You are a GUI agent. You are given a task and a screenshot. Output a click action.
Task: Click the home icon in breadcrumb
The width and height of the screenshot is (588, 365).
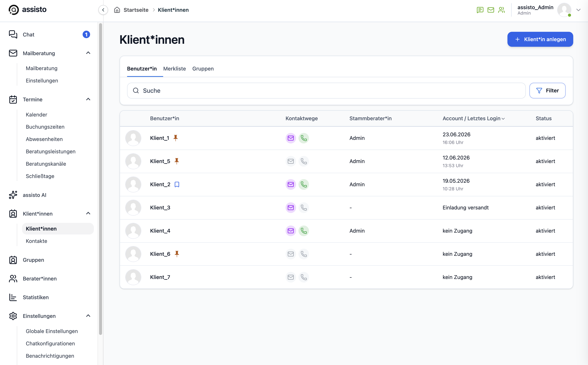click(117, 10)
